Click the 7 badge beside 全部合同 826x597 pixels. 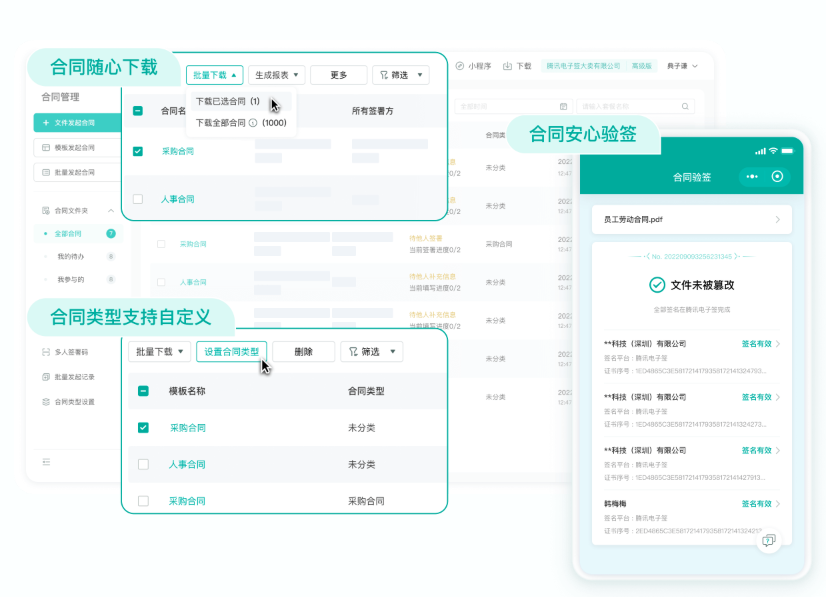click(x=111, y=233)
